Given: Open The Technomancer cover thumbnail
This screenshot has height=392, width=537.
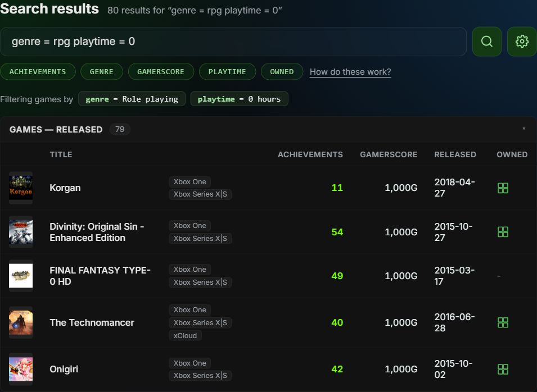Looking at the screenshot, I should click(x=21, y=322).
